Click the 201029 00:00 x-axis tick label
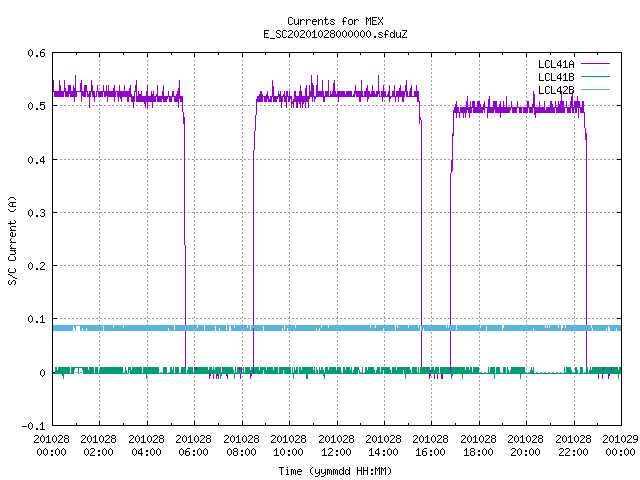This screenshot has height=480, width=640. click(620, 446)
